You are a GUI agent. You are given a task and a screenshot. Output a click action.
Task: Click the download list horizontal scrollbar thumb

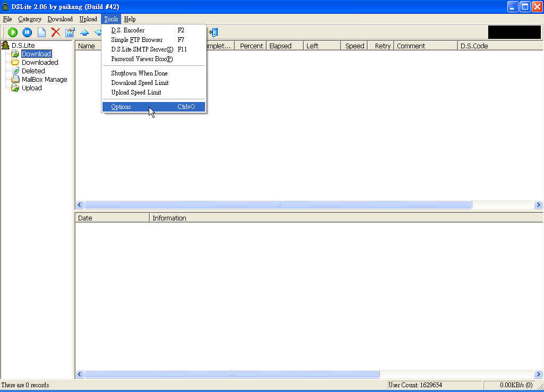(278, 204)
